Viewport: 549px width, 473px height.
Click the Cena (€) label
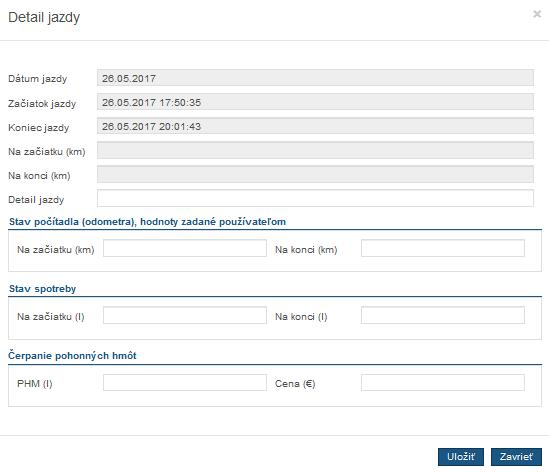295,384
